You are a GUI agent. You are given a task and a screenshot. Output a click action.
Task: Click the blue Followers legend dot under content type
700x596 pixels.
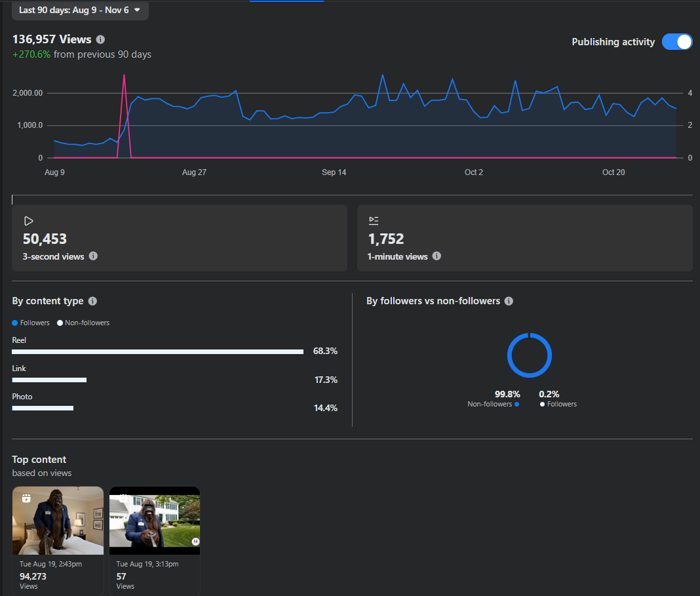[x=15, y=323]
